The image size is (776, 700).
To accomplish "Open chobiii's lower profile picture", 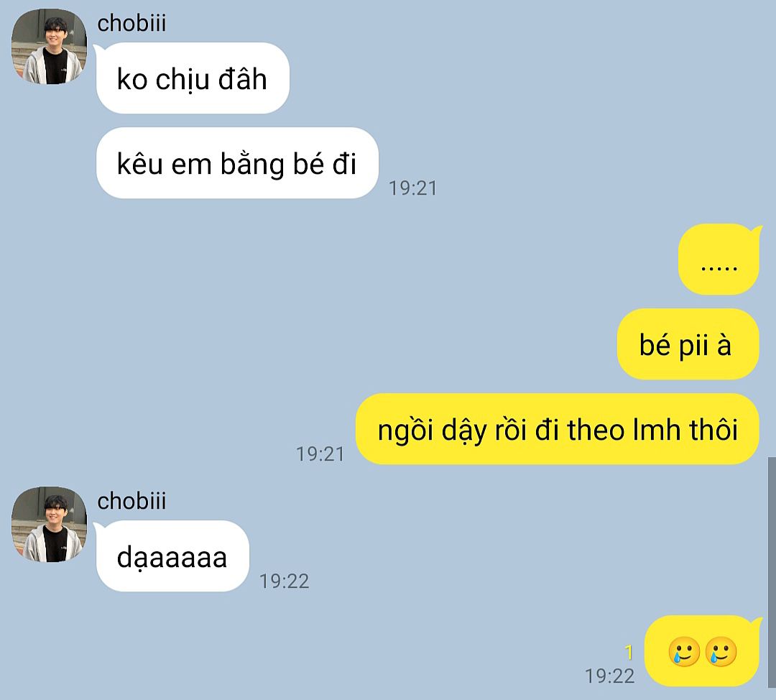I will coord(49,524).
